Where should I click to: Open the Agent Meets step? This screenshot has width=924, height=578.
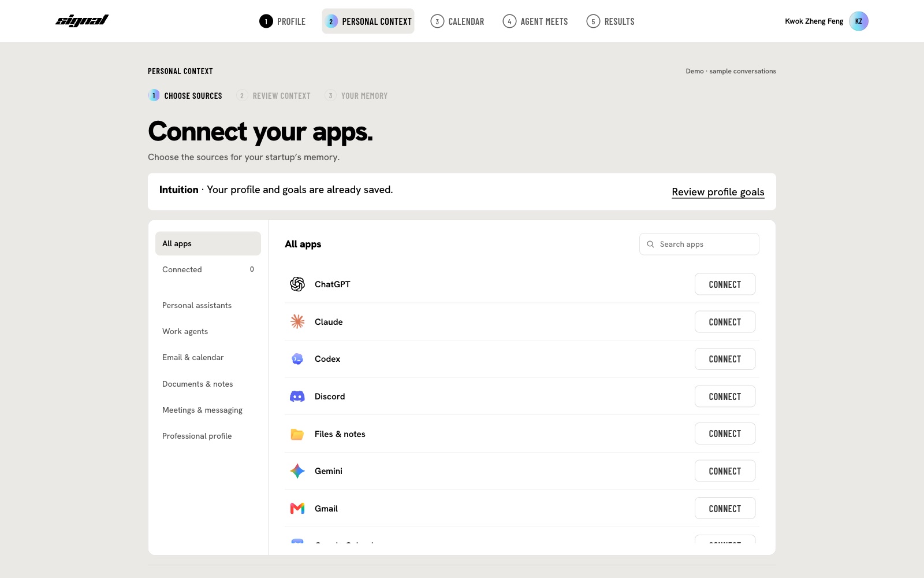click(535, 21)
